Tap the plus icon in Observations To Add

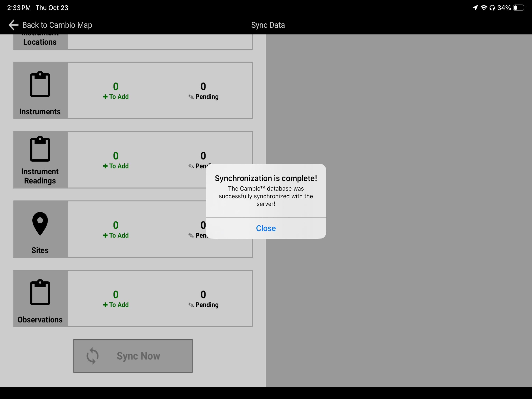(x=105, y=305)
